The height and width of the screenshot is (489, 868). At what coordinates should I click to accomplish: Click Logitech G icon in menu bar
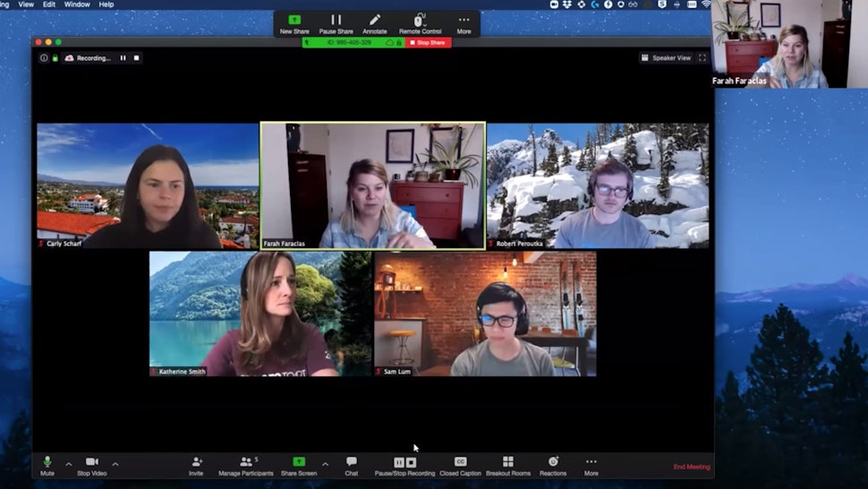click(x=594, y=4)
